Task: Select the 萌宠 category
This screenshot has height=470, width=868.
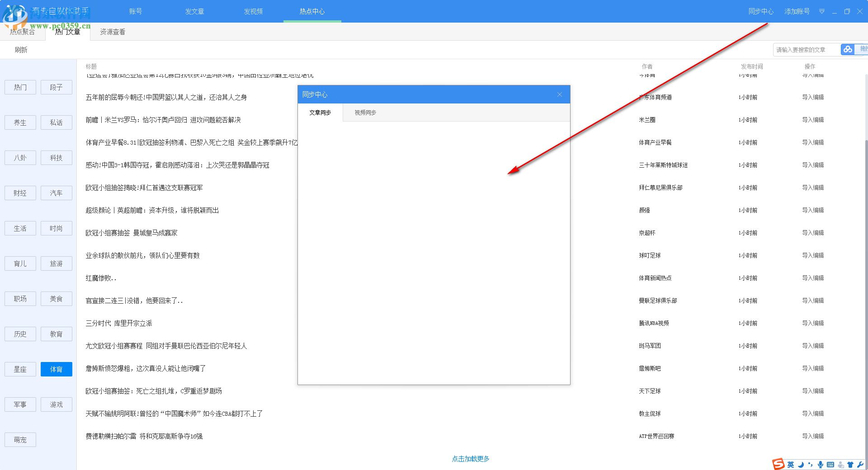Action: pos(20,440)
